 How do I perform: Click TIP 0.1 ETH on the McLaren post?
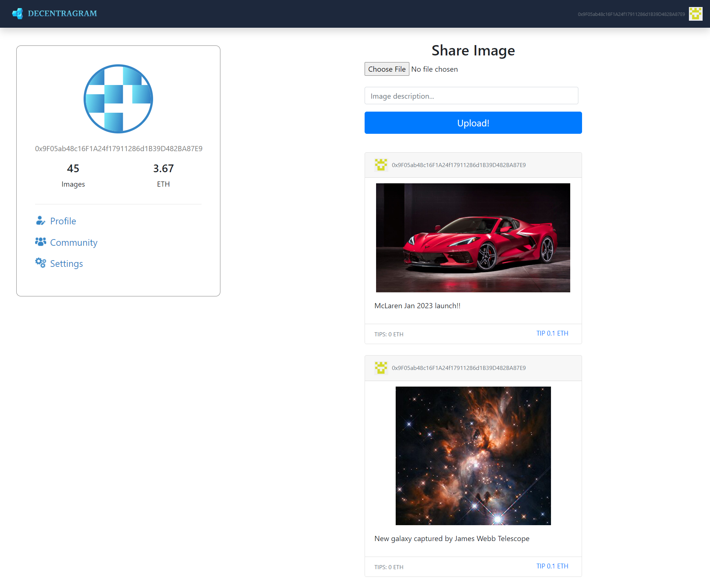coord(552,333)
